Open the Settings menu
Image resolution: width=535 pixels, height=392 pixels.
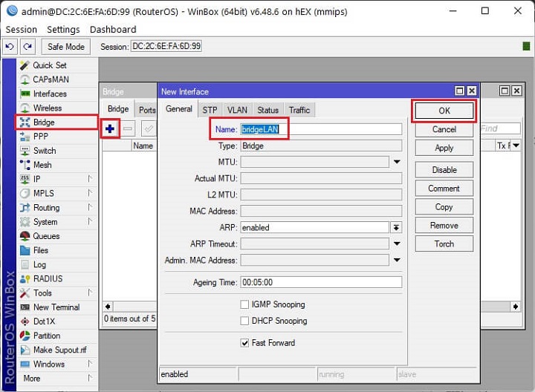[x=63, y=30]
